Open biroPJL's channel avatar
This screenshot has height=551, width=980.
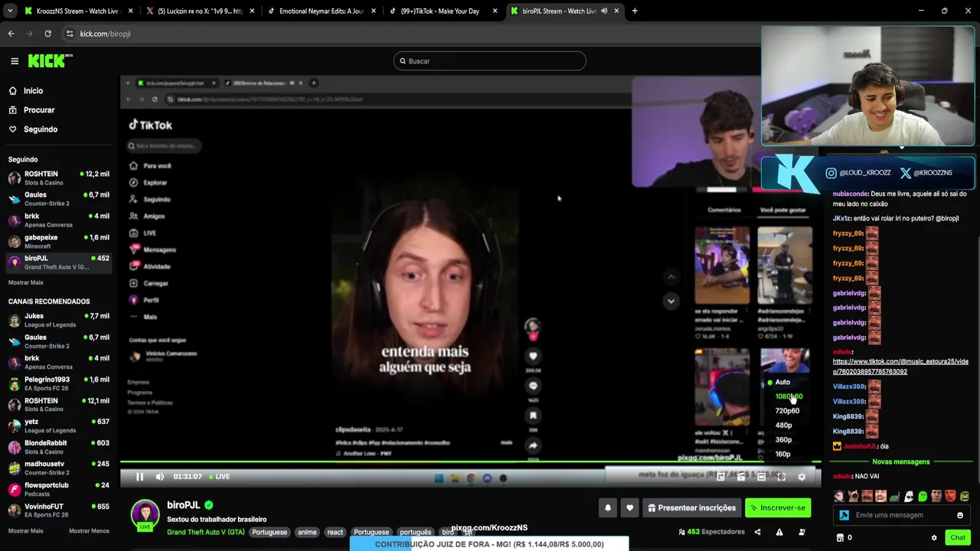tap(145, 514)
